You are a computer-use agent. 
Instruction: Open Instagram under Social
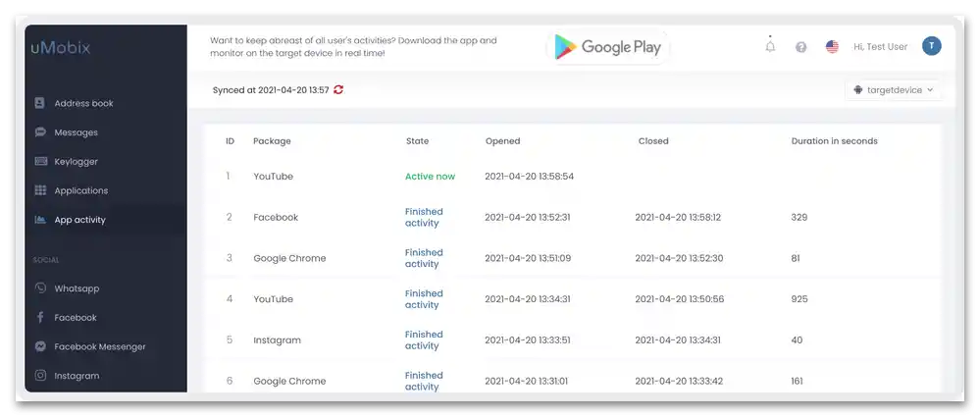click(77, 376)
